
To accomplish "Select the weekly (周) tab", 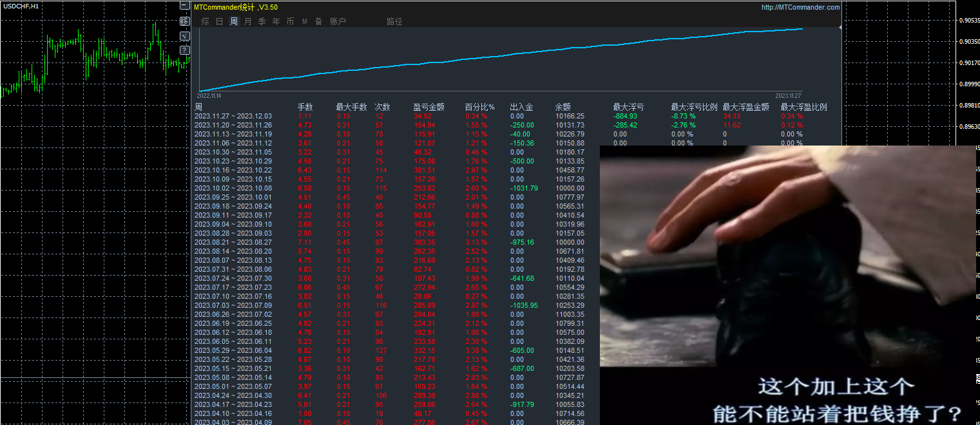I will point(233,21).
